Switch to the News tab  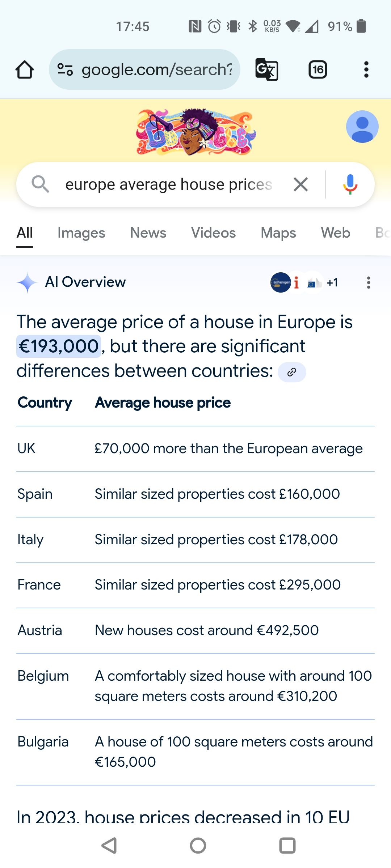point(148,233)
